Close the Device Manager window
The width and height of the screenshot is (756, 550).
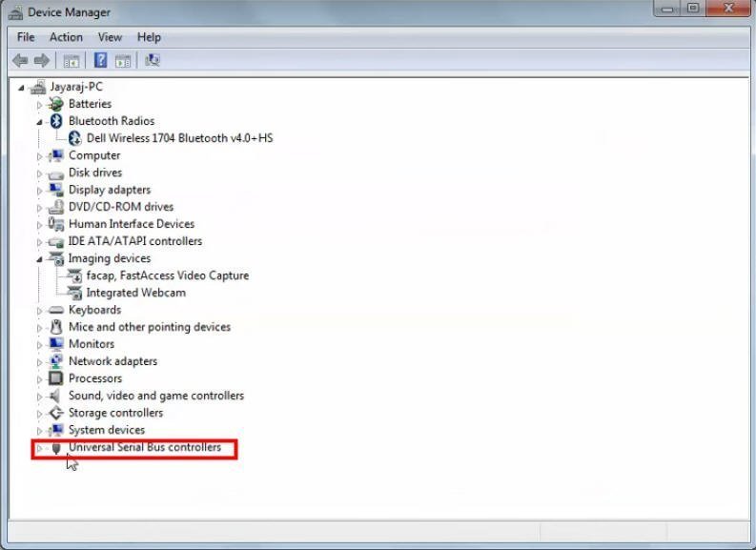[x=728, y=9]
